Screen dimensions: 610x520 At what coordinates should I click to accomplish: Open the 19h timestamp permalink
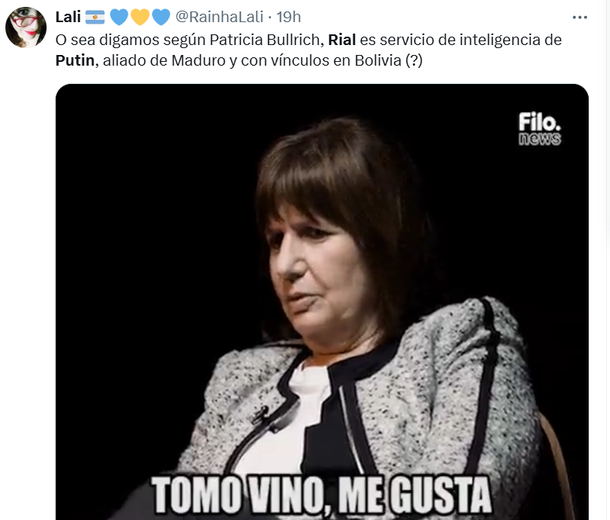point(289,17)
